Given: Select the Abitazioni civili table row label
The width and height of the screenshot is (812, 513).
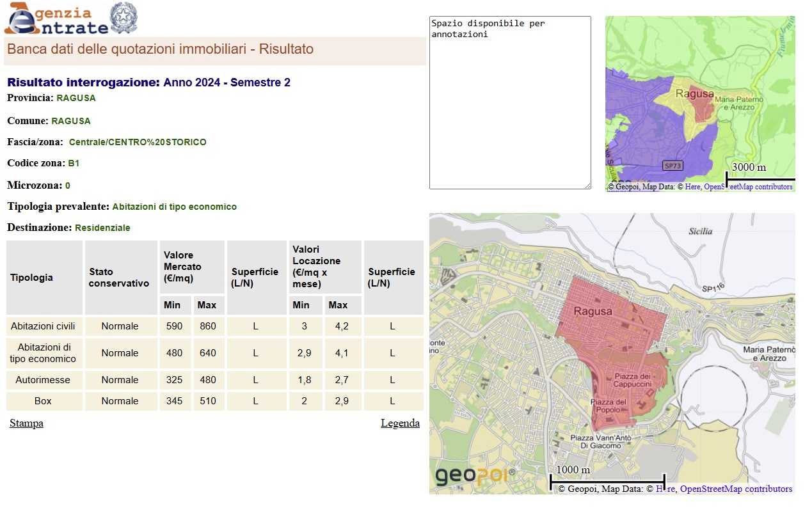Looking at the screenshot, I should [x=43, y=326].
